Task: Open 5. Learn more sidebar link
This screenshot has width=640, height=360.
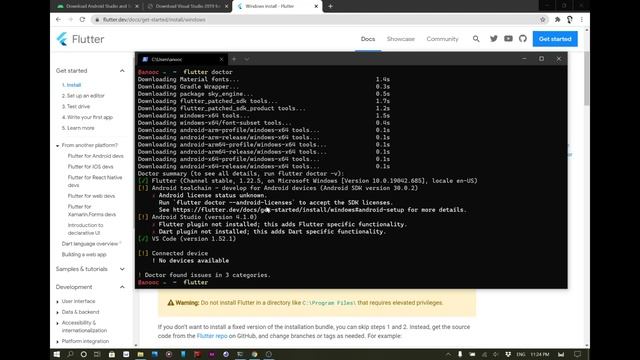Action: click(x=78, y=128)
